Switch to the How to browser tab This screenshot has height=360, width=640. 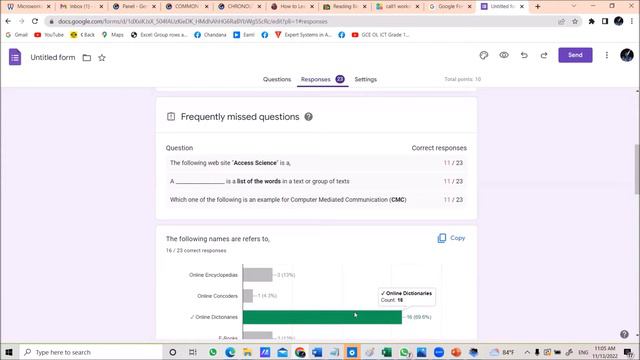point(292,7)
